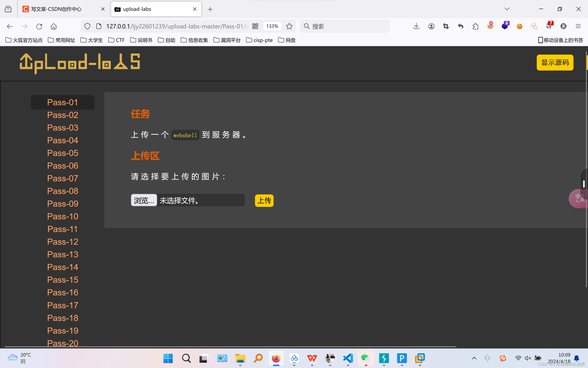
Task: Open the tab manager icon at top left
Action: [x=8, y=9]
